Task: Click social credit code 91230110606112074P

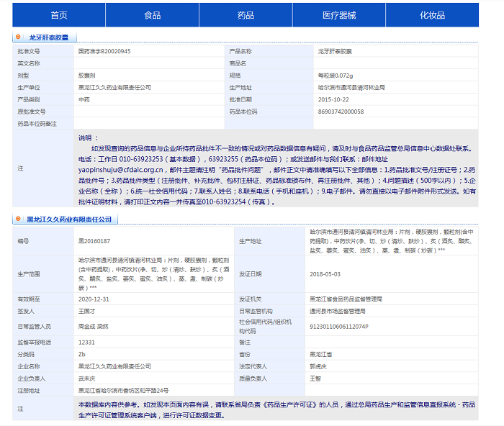Action: click(x=339, y=327)
